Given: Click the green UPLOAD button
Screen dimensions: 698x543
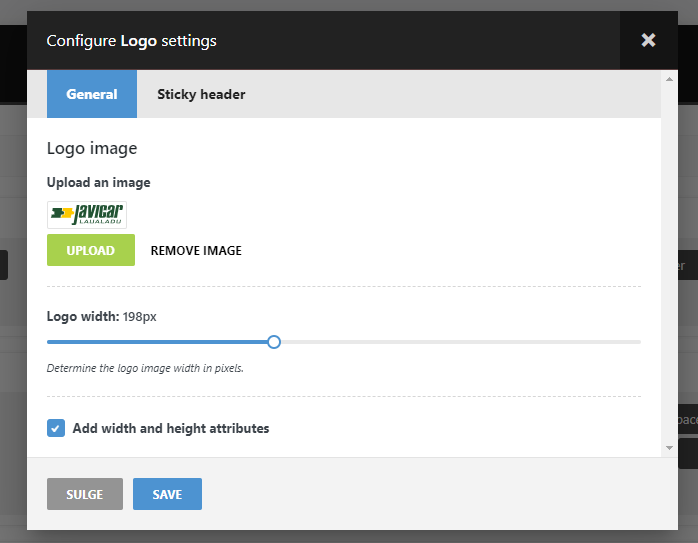Looking at the screenshot, I should click(91, 250).
